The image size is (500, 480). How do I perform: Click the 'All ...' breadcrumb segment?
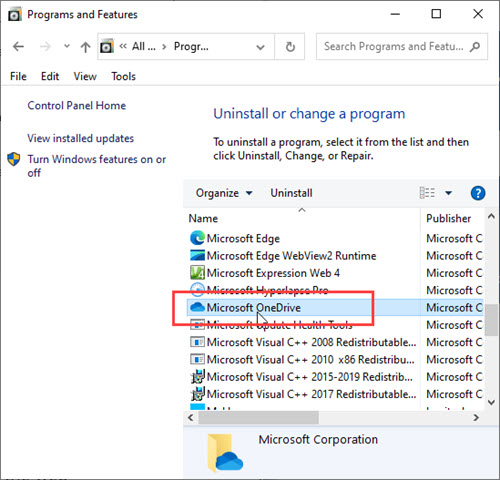(144, 46)
